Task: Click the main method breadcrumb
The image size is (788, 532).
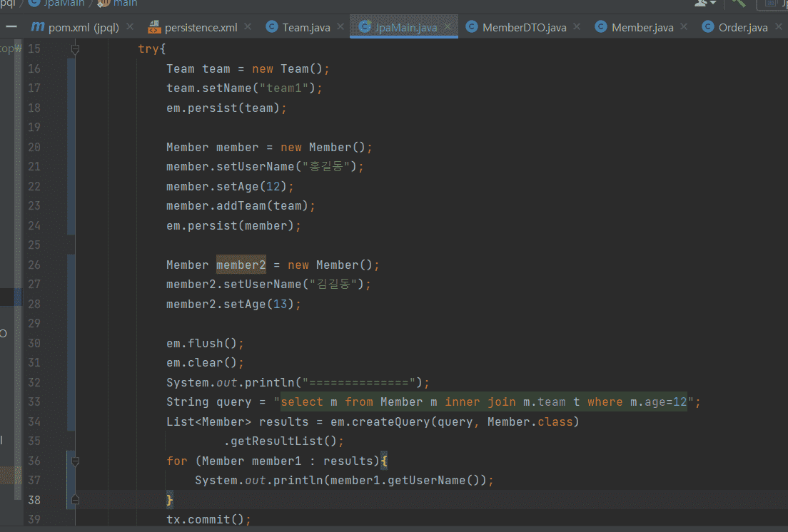Action: [118, 3]
